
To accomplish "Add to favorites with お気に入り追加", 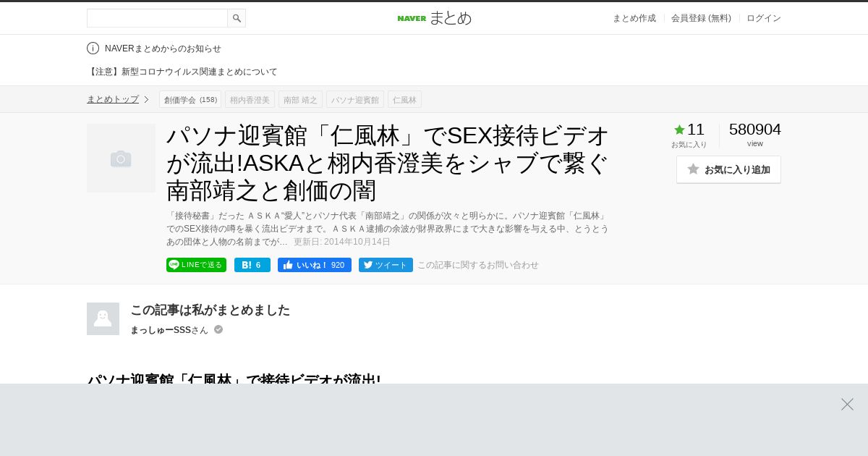I will pos(728,169).
